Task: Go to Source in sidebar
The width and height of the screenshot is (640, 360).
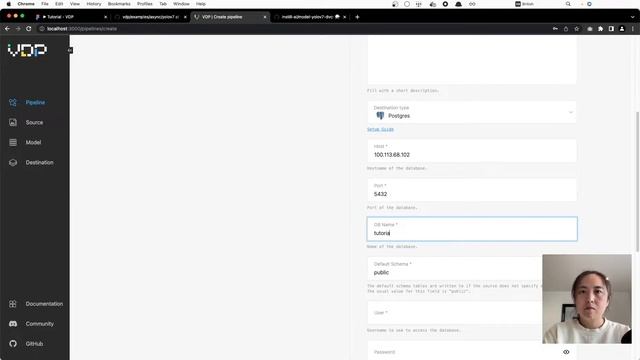Action: [34, 122]
